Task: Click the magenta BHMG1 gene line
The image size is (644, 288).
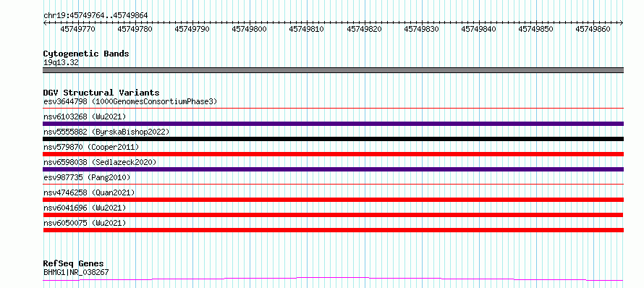Action: 333,279
